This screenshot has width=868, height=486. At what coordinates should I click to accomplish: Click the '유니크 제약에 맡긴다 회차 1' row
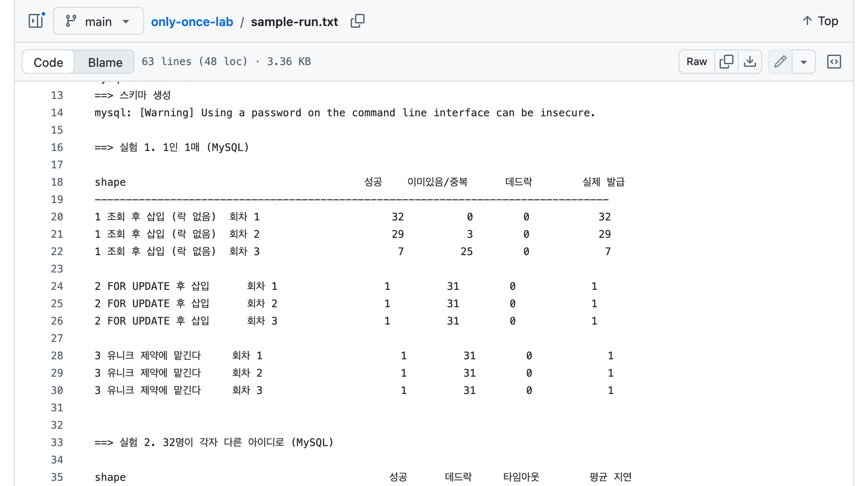pyautogui.click(x=354, y=355)
